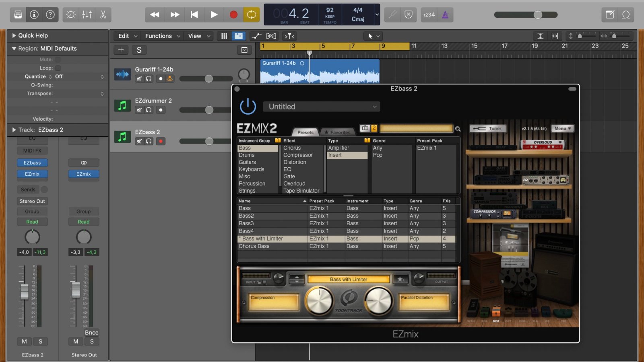Click the Record button in transport
The height and width of the screenshot is (362, 644).
[x=233, y=15]
